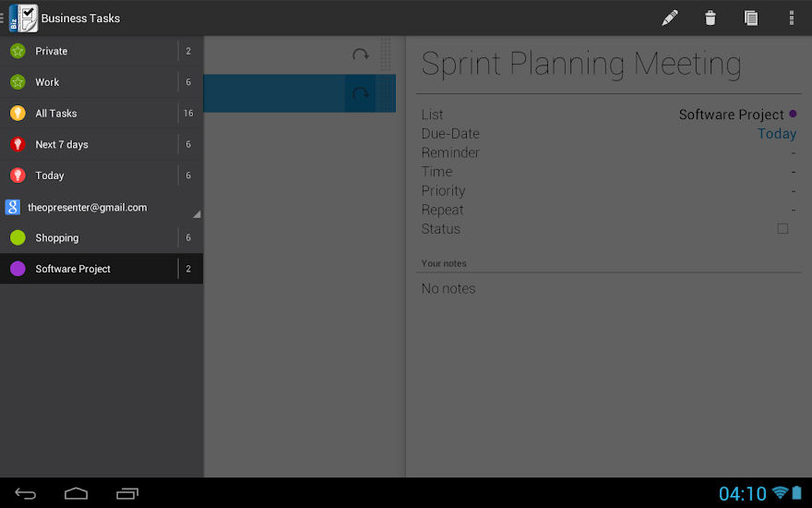Tap the Business Tasks app icon
Viewport: 812px width, 508px height.
[23, 18]
